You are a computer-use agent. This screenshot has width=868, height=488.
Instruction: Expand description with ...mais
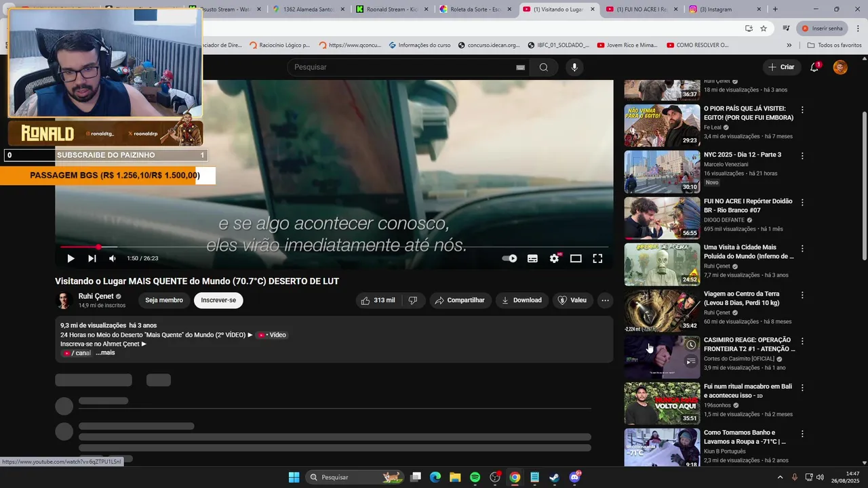coord(105,352)
